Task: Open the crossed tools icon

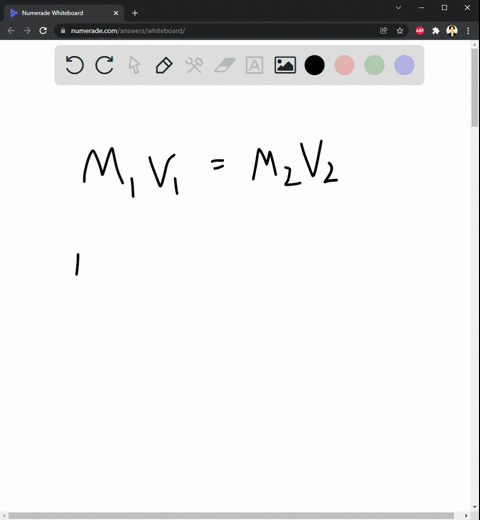Action: [194, 65]
